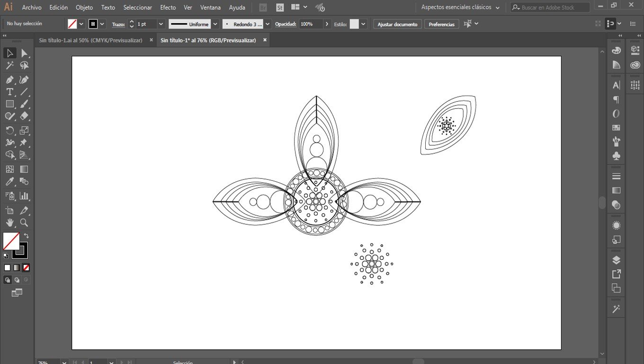
Task: Swap fill and stroke colors
Action: pos(27,235)
